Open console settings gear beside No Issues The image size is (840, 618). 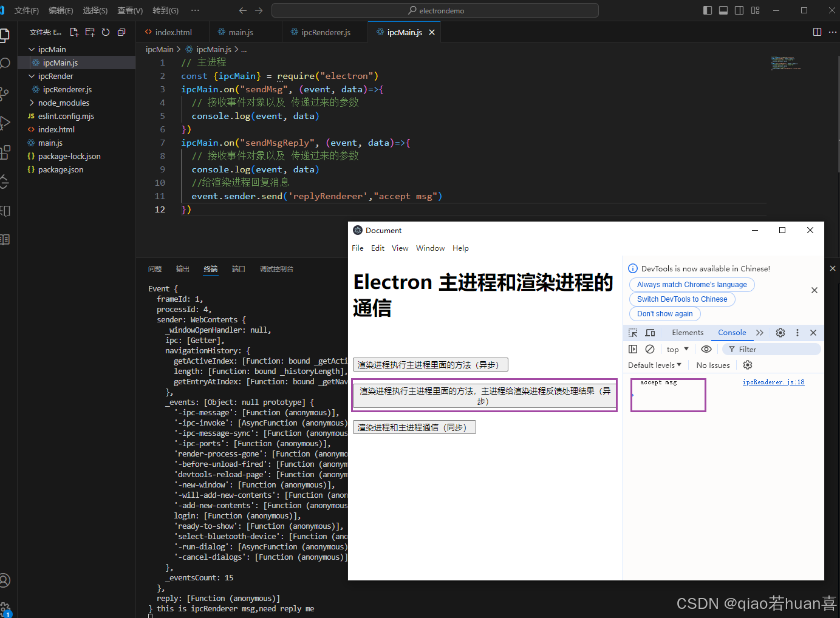click(x=748, y=365)
